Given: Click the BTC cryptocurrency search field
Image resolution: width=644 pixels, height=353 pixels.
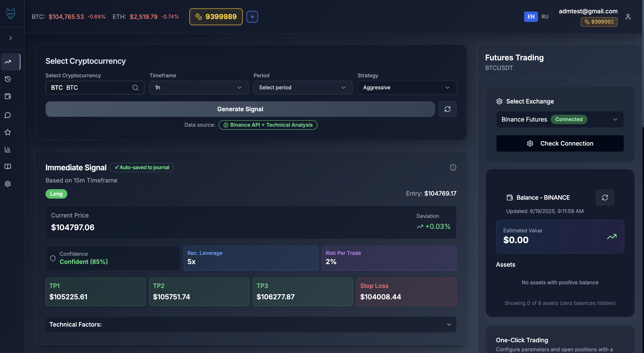Looking at the screenshot, I should [95, 88].
